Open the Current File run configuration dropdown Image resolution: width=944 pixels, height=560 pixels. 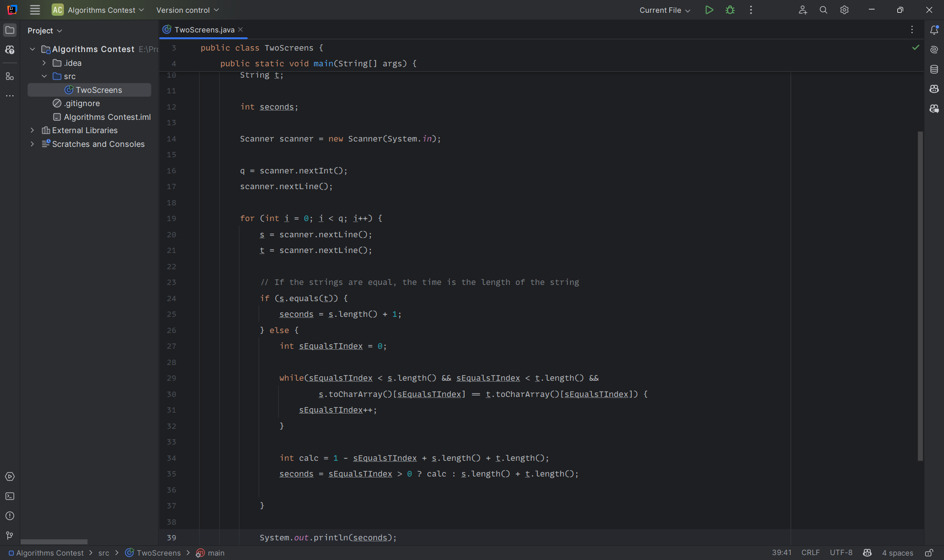click(665, 10)
